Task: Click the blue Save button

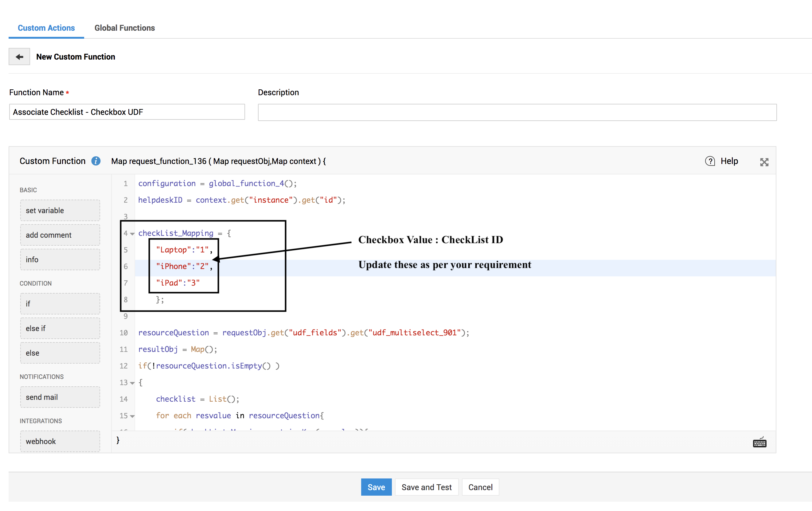Action: click(376, 487)
